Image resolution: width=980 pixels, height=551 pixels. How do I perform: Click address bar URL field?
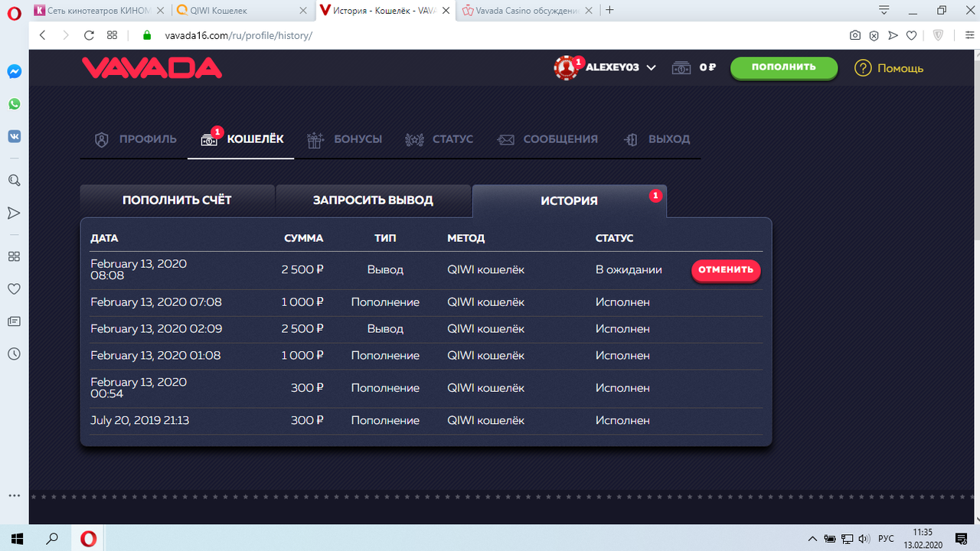(x=490, y=35)
